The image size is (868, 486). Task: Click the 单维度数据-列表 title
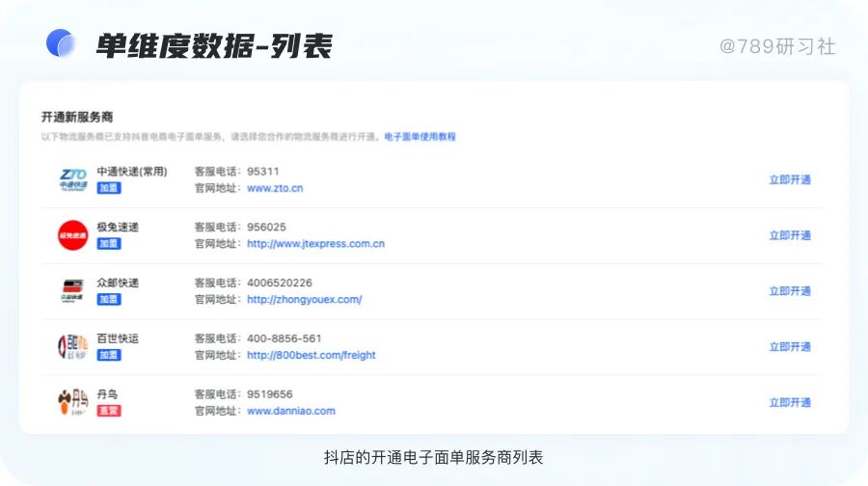[x=214, y=45]
